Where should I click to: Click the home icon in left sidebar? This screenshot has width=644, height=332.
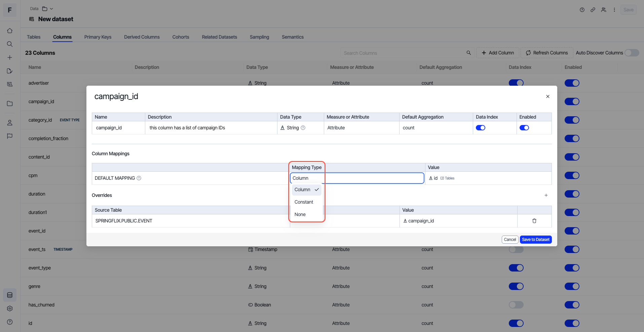(x=10, y=31)
